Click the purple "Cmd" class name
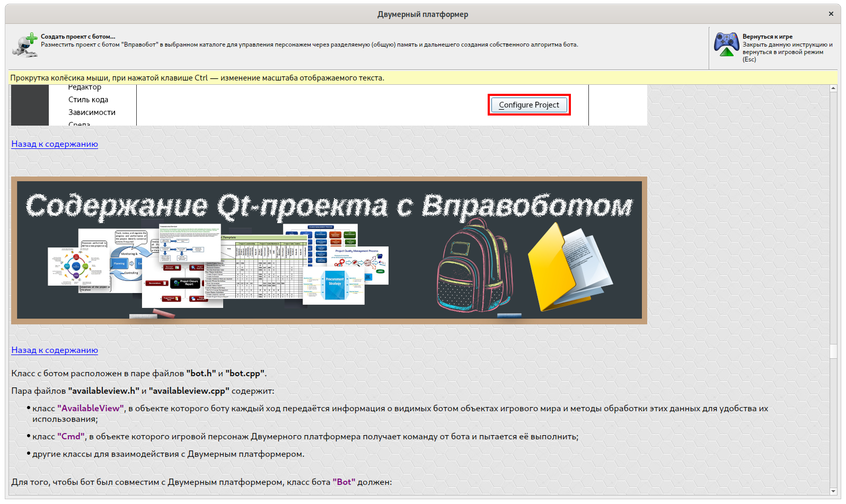Image resolution: width=846 pixels, height=504 pixels. coord(71,436)
